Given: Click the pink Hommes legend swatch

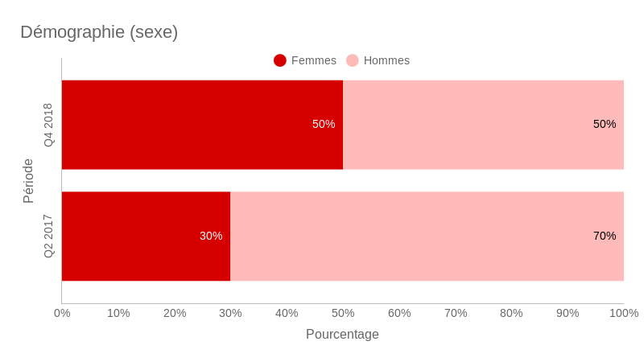Looking at the screenshot, I should (x=353, y=60).
